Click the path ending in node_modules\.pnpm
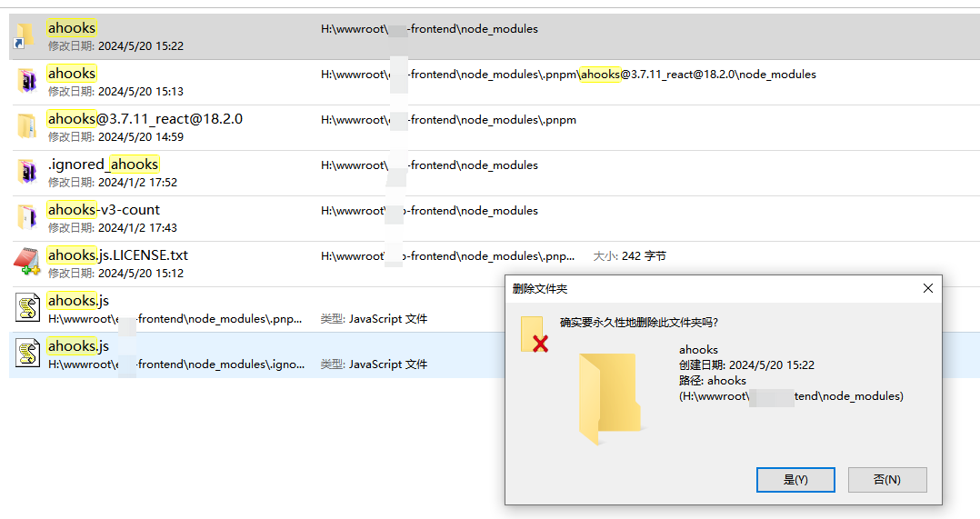980x519 pixels. [448, 120]
